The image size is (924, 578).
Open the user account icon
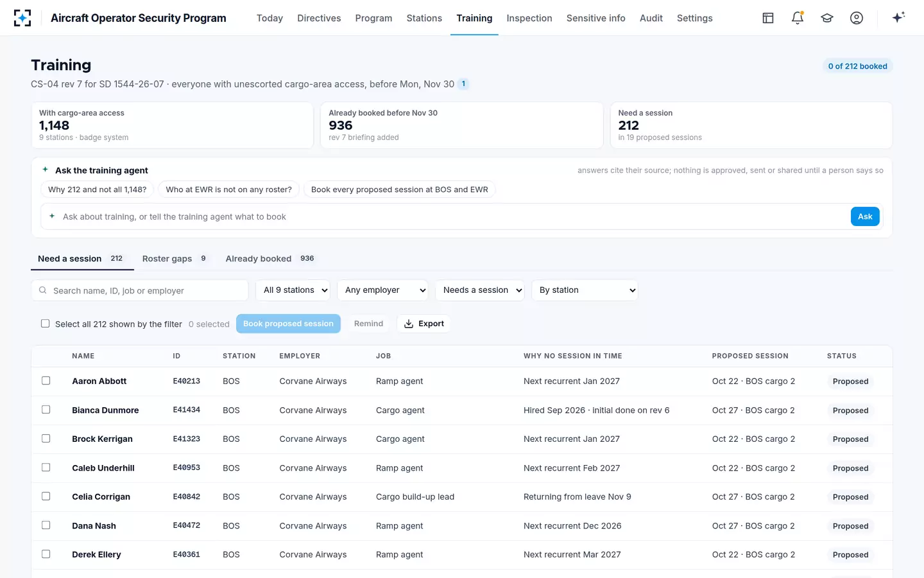coord(857,18)
